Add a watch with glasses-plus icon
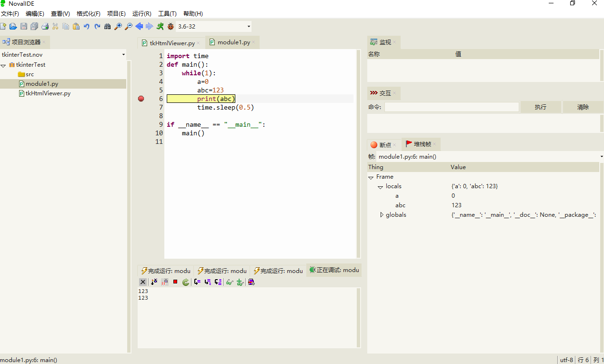604x364 pixels. click(240, 282)
